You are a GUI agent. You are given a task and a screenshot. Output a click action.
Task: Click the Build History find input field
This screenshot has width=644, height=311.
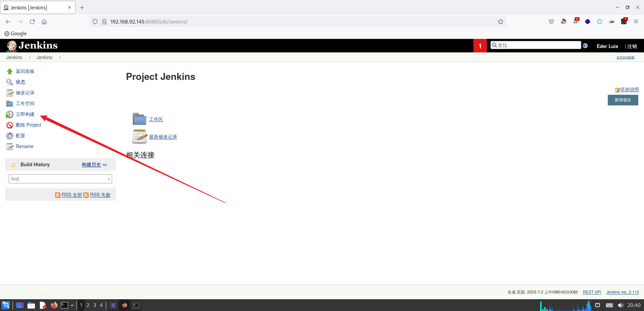coord(58,179)
